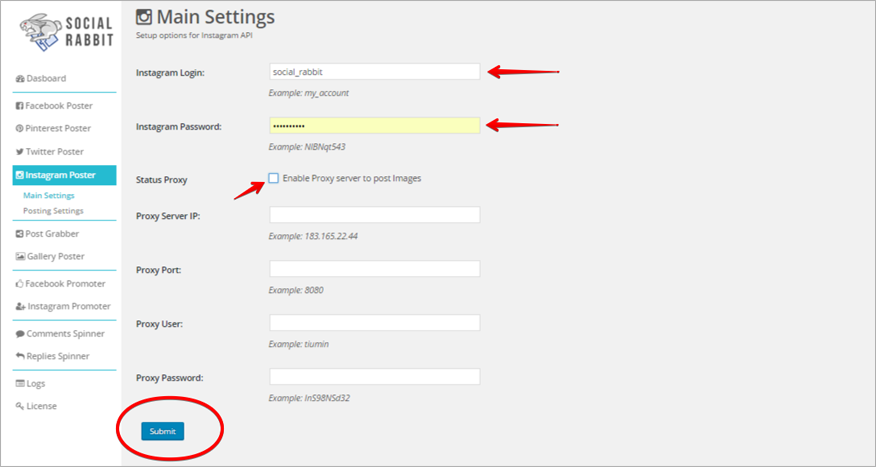This screenshot has width=876, height=467.
Task: Click the 'Example: 183.165.22.44' hint text
Action: point(313,236)
